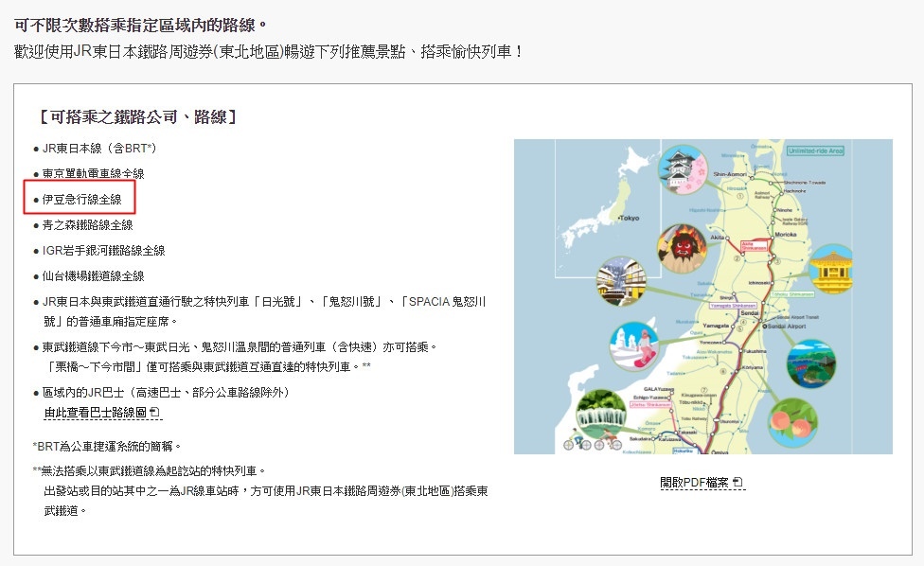Click the waterfall circle icon on the map
This screenshot has height=566, width=924.
pos(601,414)
